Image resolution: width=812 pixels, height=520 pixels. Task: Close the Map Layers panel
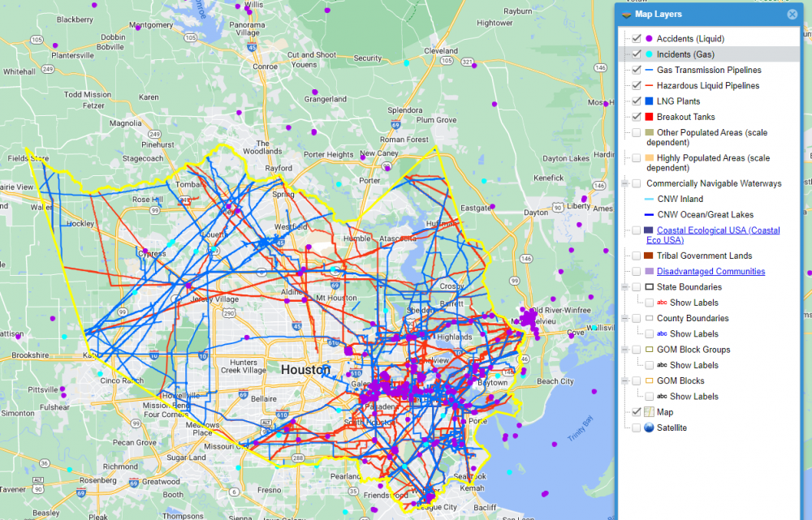(793, 14)
